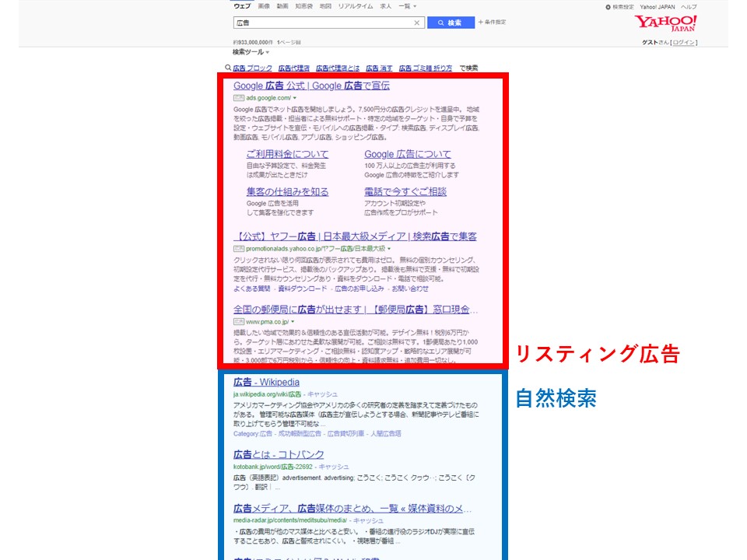Open the media-radar result's キャッシュ link
This screenshot has height=560, width=747.
(x=368, y=521)
